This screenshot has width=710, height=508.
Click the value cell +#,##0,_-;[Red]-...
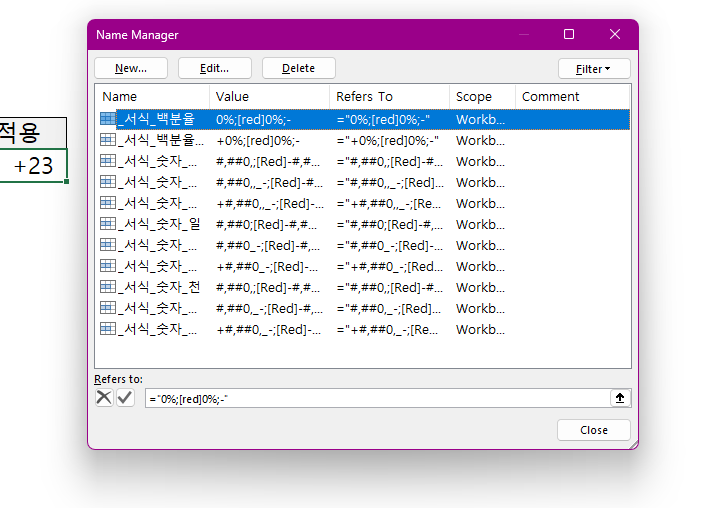pos(269,330)
